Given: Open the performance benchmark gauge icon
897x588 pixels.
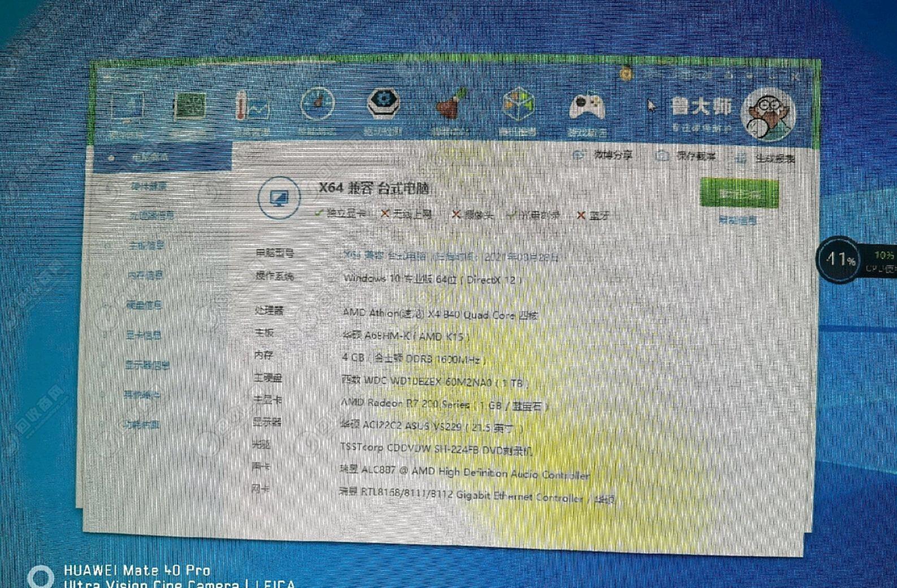Looking at the screenshot, I should (317, 104).
